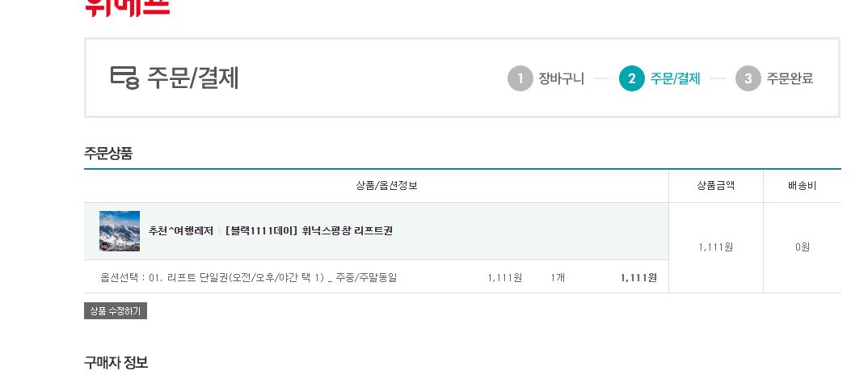The image size is (868, 375).
Task: Click the 상품/옵션정보 column header
Action: (x=386, y=186)
